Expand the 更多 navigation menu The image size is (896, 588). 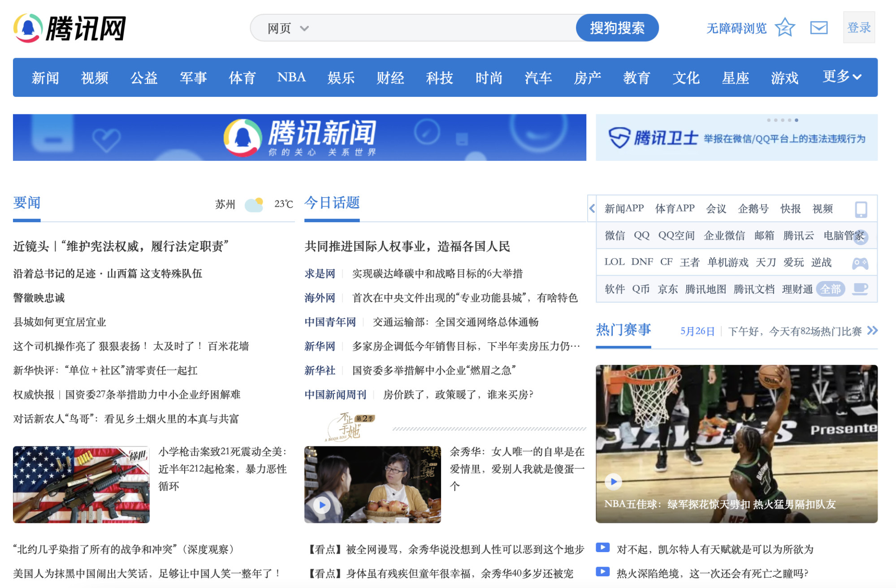842,77
